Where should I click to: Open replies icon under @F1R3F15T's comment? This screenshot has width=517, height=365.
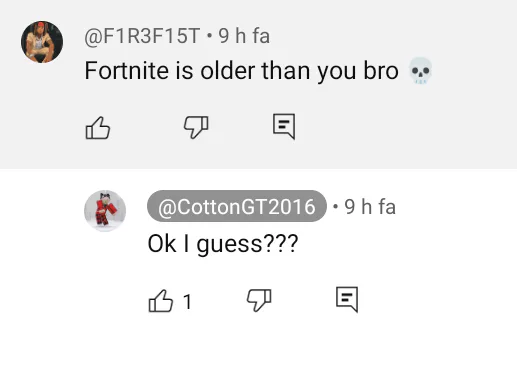tap(284, 126)
